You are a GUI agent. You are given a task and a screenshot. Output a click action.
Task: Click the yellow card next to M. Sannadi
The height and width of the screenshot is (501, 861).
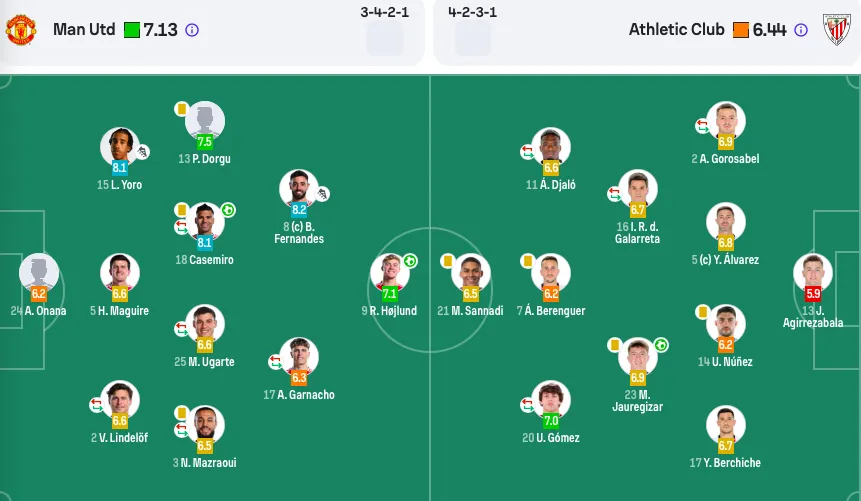coord(447,261)
